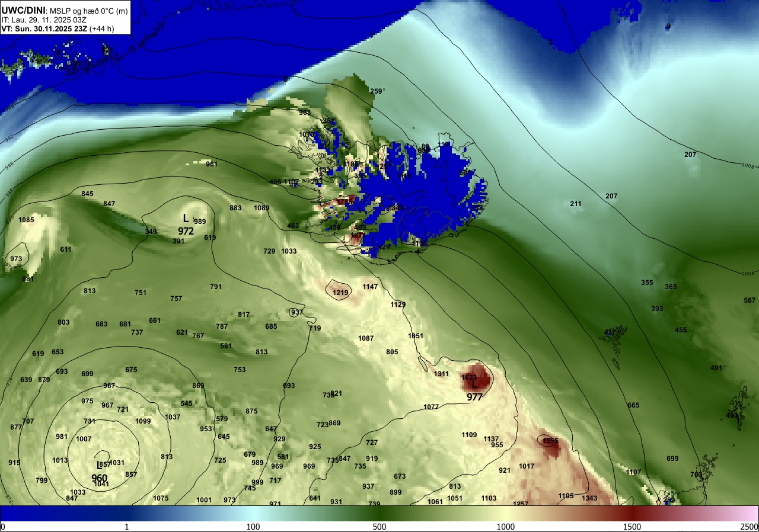This screenshot has height=532, width=759.
Task: Click the 1077 height value
Action: coord(431,407)
